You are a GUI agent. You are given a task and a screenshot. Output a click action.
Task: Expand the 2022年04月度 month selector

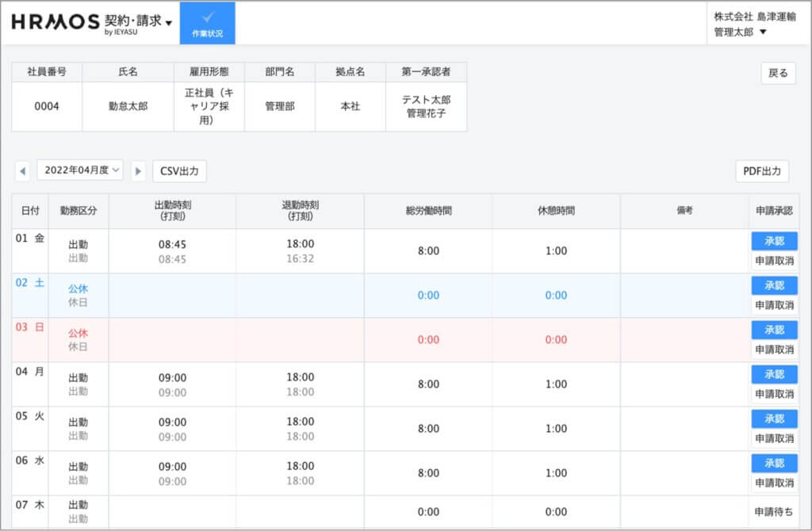pos(80,170)
